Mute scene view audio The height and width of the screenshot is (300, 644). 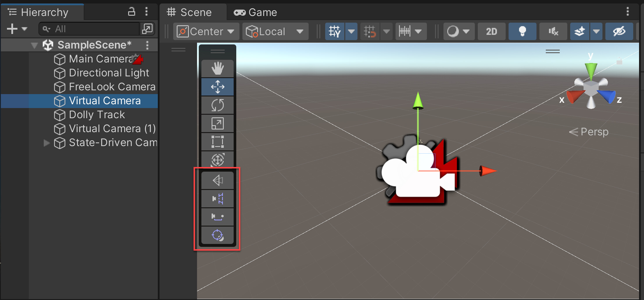pos(553,31)
